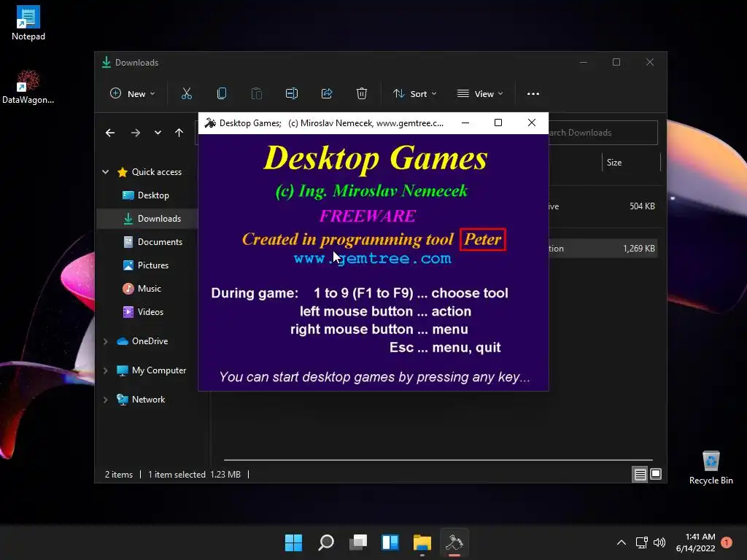Open the New dropdown button

point(133,94)
